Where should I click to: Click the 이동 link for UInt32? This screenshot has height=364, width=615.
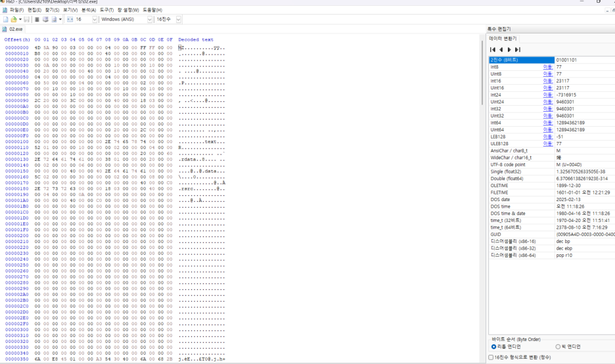pyautogui.click(x=547, y=116)
